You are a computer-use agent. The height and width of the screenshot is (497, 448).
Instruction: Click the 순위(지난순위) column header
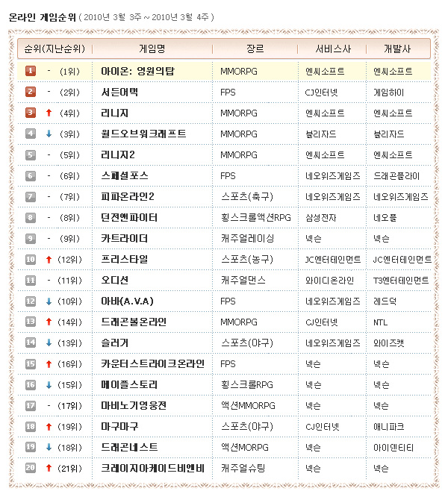click(x=53, y=49)
